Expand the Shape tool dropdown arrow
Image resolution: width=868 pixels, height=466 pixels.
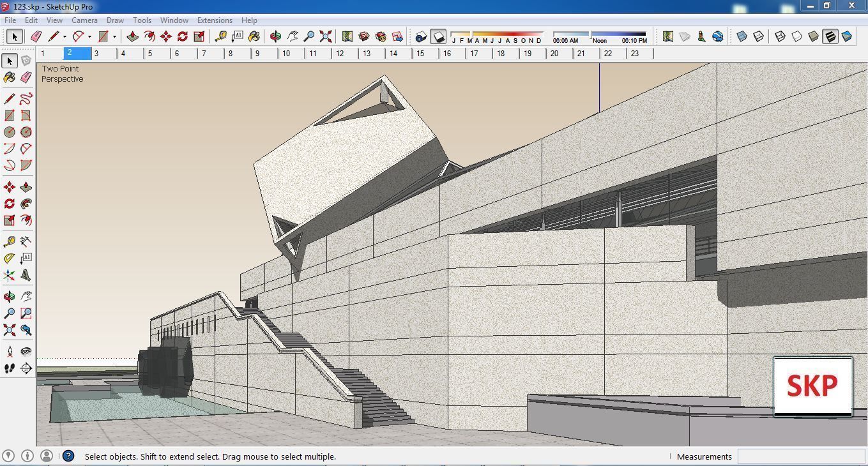115,37
